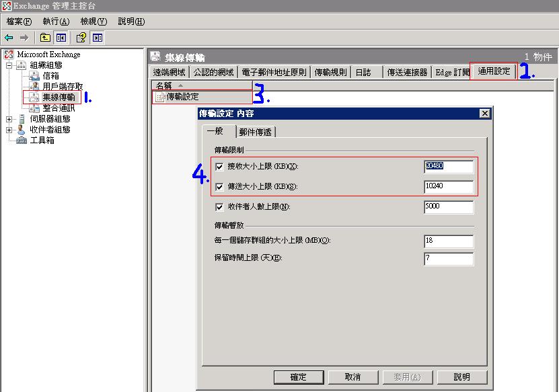Switch to the 公認的網域 tab
The image size is (559, 392).
(213, 73)
